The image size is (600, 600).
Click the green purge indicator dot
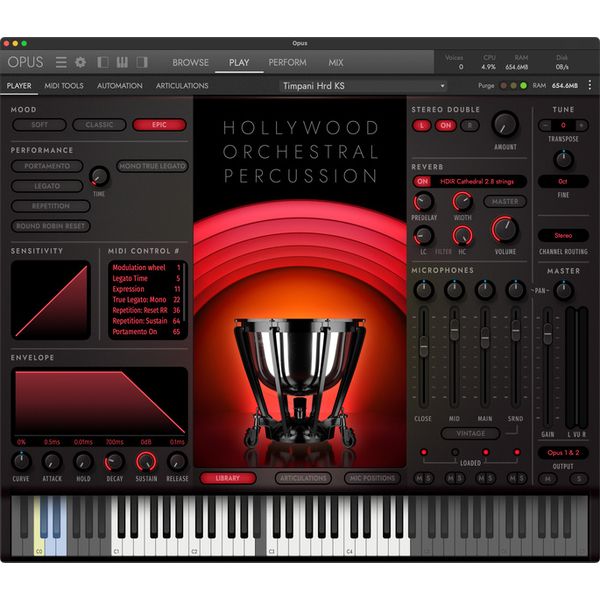(523, 86)
